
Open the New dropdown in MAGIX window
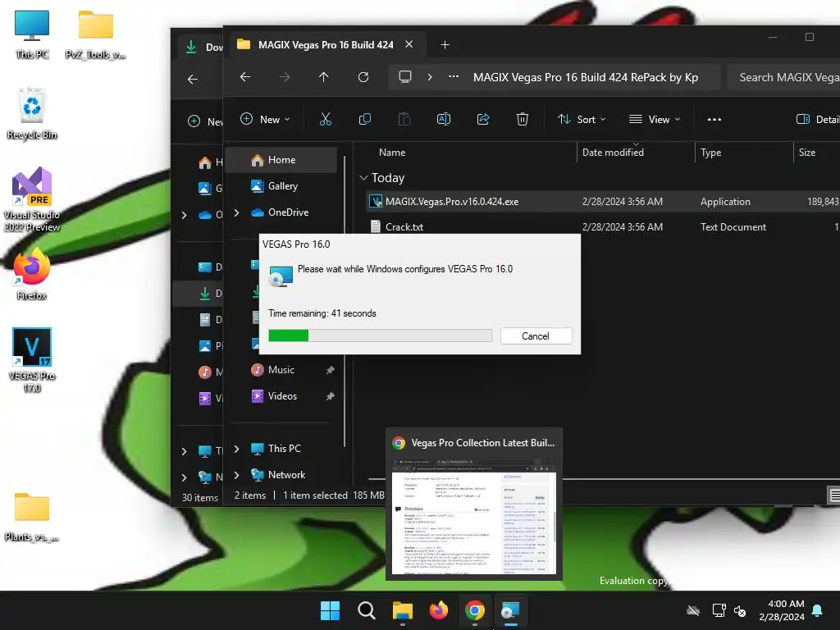click(x=265, y=119)
